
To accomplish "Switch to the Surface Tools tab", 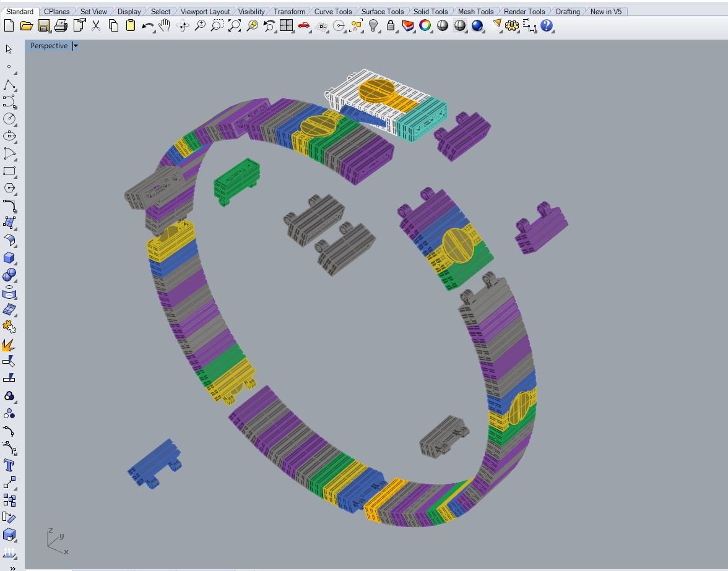I will click(382, 11).
